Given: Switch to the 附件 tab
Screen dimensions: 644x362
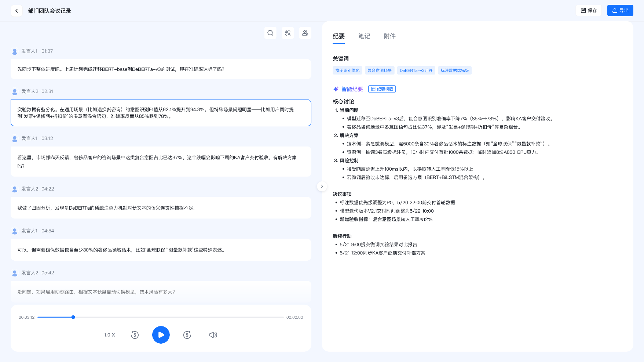Looking at the screenshot, I should point(389,36).
